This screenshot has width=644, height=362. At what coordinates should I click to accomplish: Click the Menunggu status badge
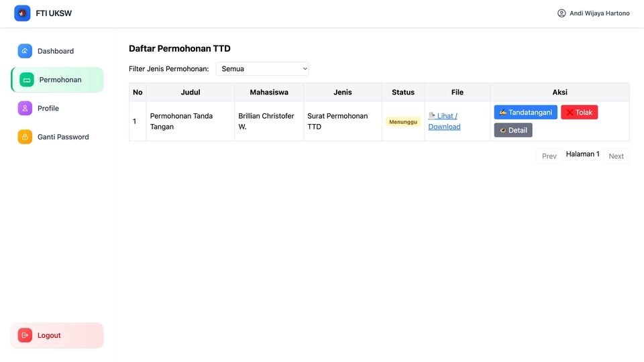click(403, 122)
